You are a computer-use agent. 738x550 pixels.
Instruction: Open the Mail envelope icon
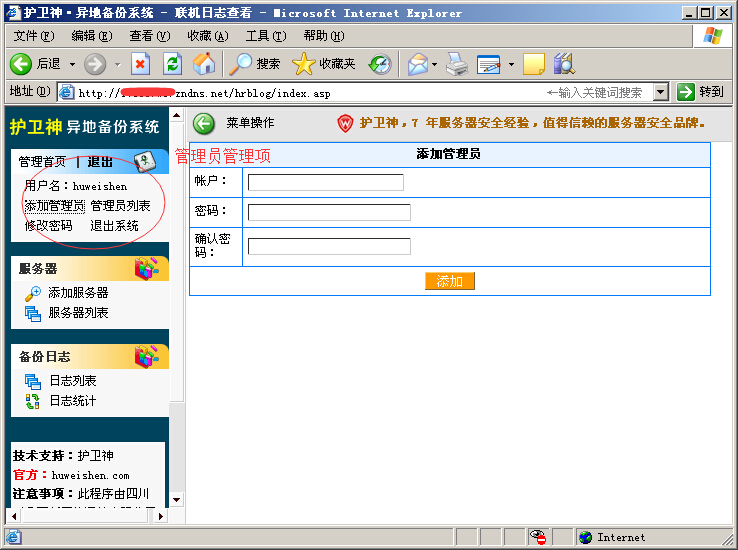point(418,64)
